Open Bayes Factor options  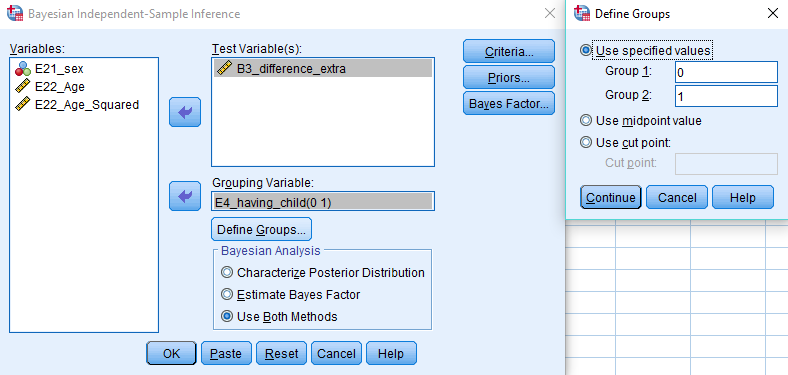coord(509,104)
